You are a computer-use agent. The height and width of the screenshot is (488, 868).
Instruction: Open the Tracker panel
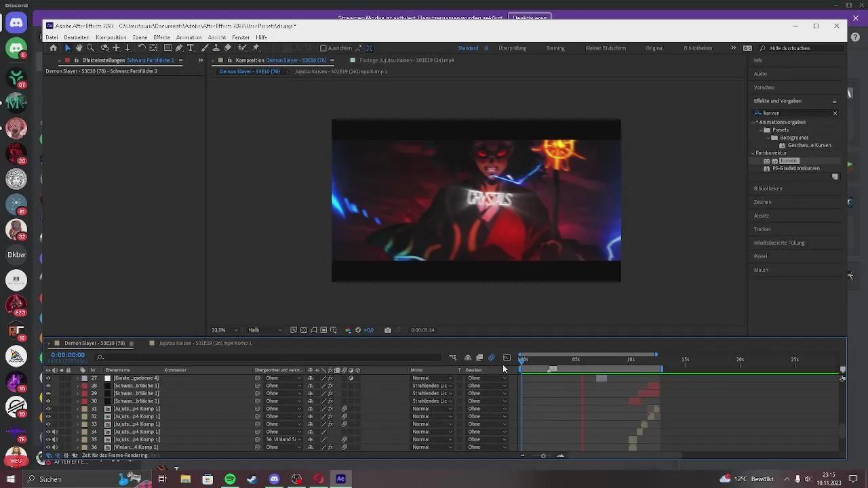point(762,229)
